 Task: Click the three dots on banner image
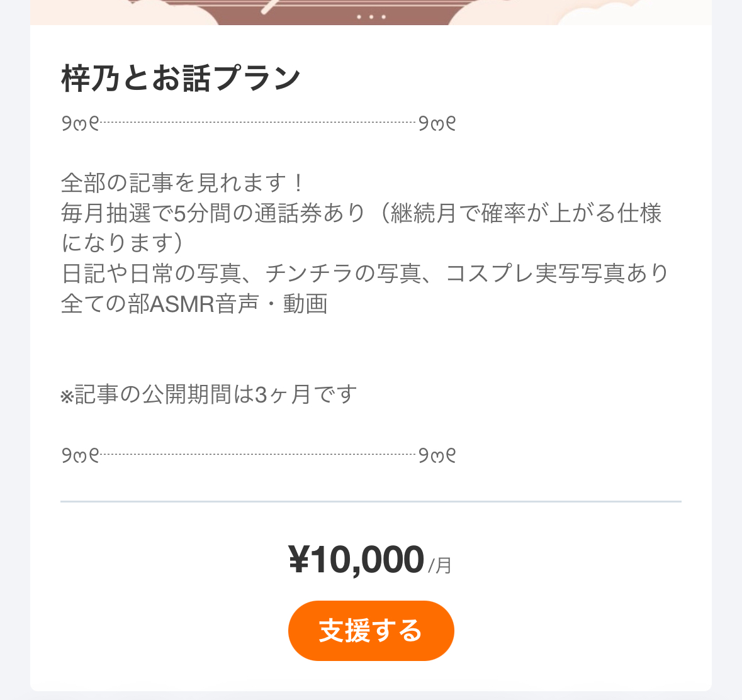coord(371,17)
